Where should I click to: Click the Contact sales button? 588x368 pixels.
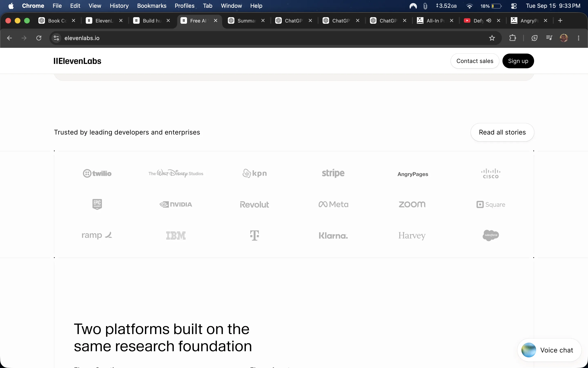(x=475, y=61)
